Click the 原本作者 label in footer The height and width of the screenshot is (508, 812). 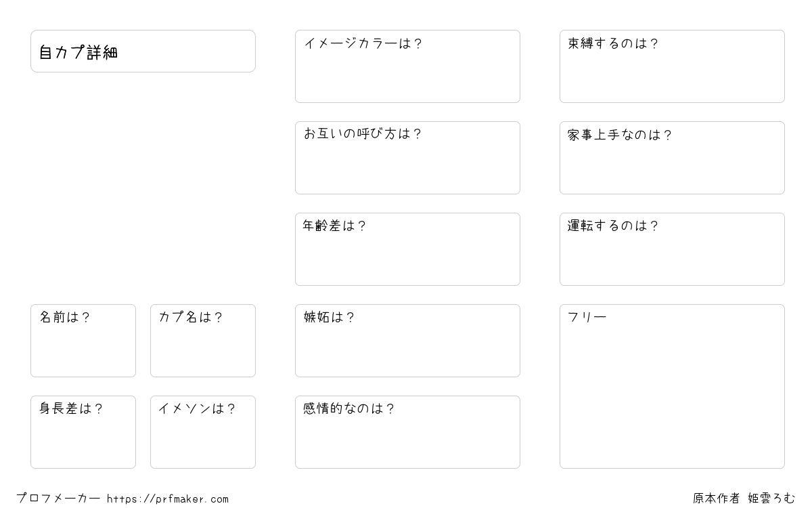pos(716,499)
